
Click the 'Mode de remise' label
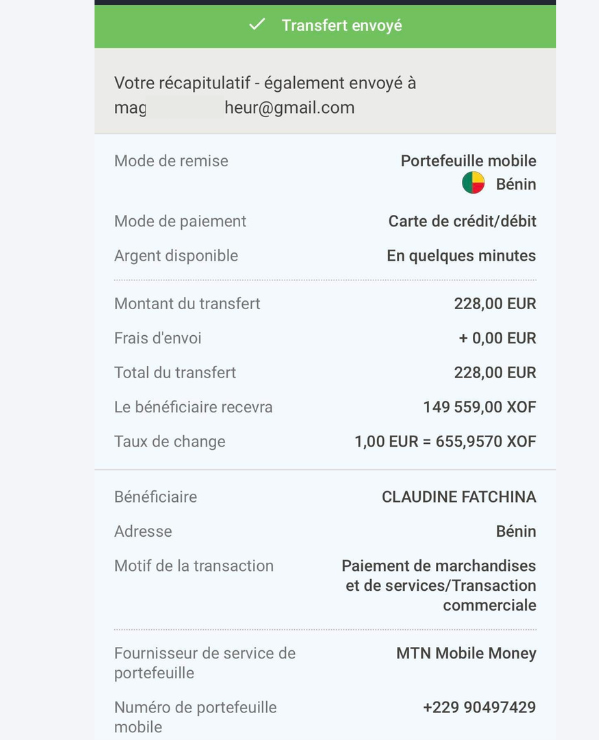coord(171,161)
